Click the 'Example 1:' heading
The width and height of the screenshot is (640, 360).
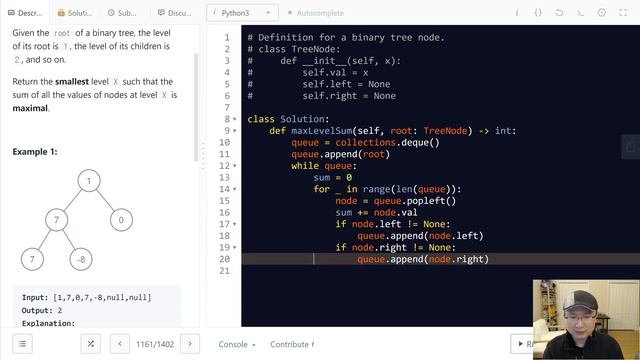click(35, 152)
